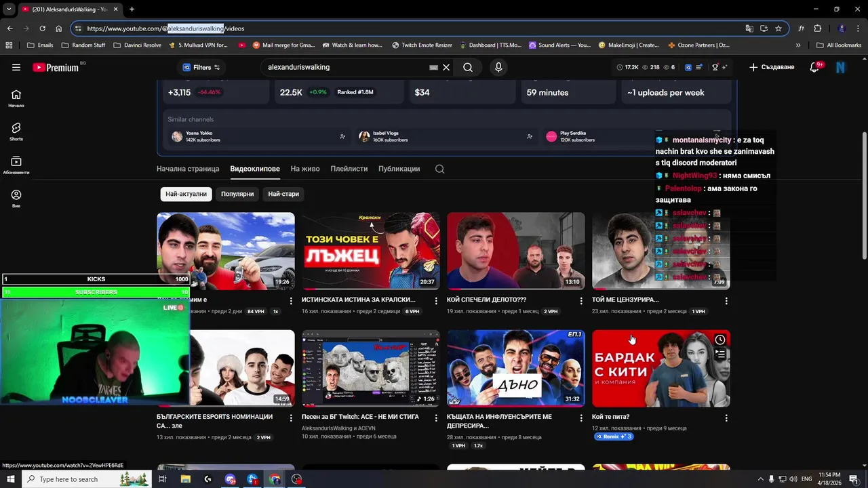Go to YouTube Premium home logo
The image size is (868, 488).
tap(56, 67)
